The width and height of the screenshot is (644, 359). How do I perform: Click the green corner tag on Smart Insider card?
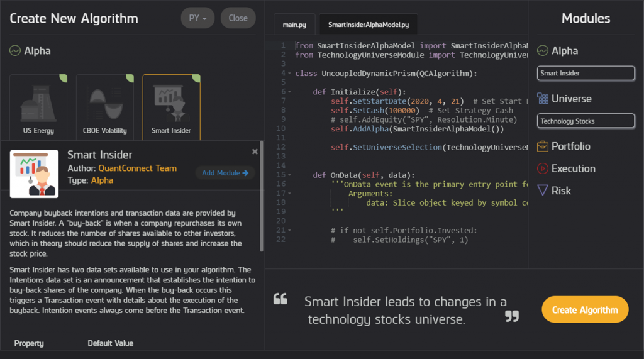point(196,78)
